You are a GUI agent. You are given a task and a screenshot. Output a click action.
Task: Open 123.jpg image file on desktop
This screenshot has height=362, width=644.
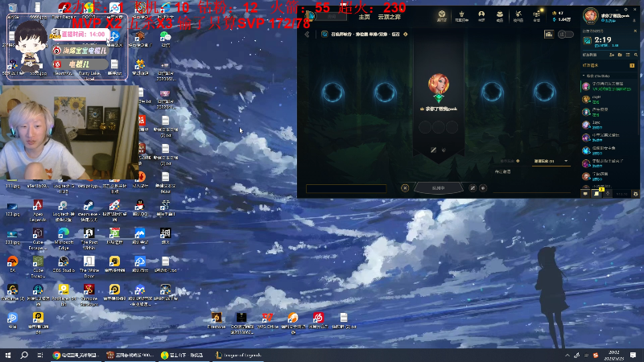pyautogui.click(x=12, y=208)
